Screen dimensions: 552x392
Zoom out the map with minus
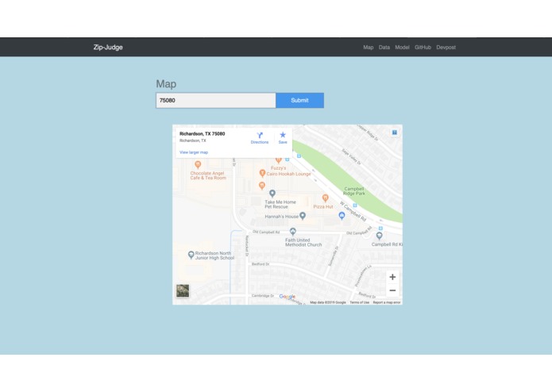tap(392, 290)
